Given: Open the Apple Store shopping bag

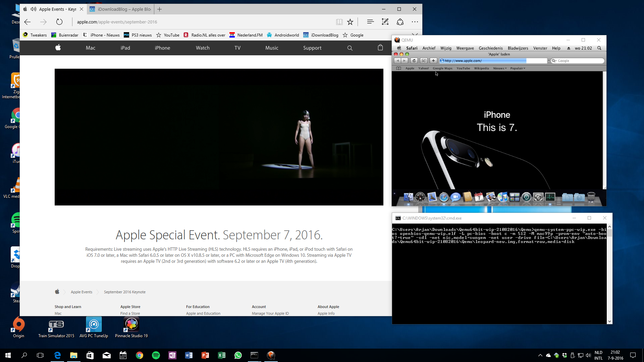Looking at the screenshot, I should (380, 48).
